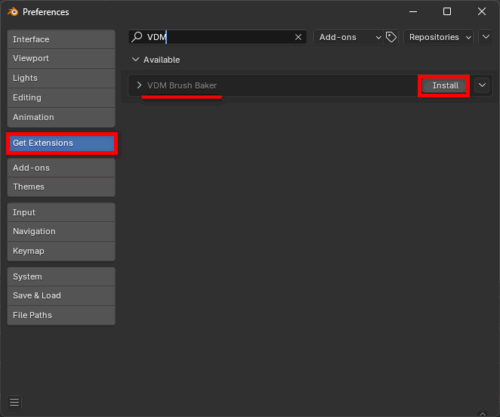Click the Blender logo icon in title bar
Screen dimensions: 500x417
[x=13, y=12]
